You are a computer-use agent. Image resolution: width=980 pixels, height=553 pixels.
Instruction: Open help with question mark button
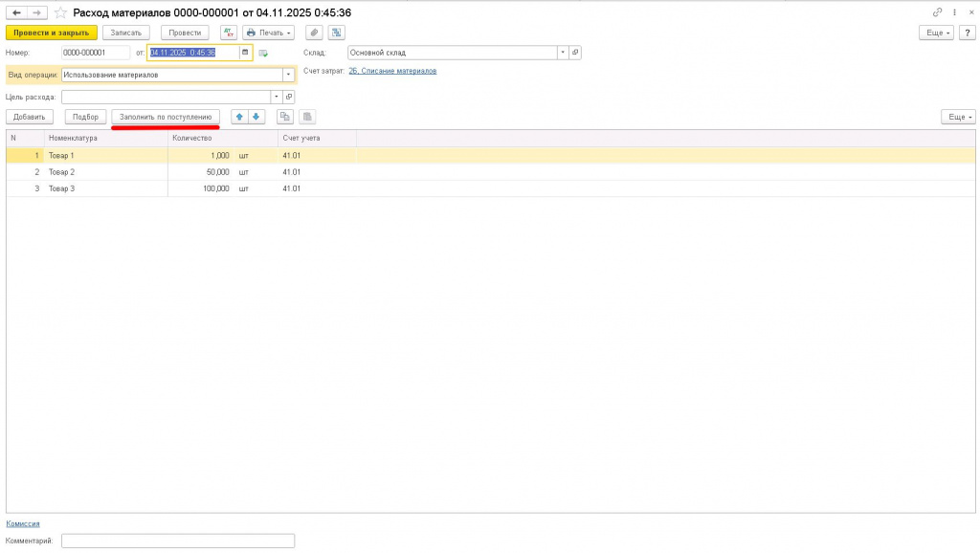click(x=967, y=33)
